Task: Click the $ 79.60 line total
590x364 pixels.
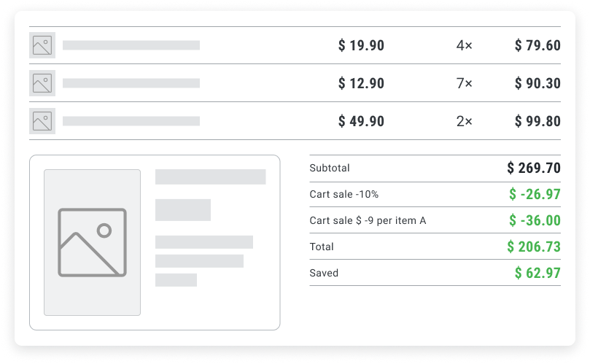Action: tap(537, 46)
